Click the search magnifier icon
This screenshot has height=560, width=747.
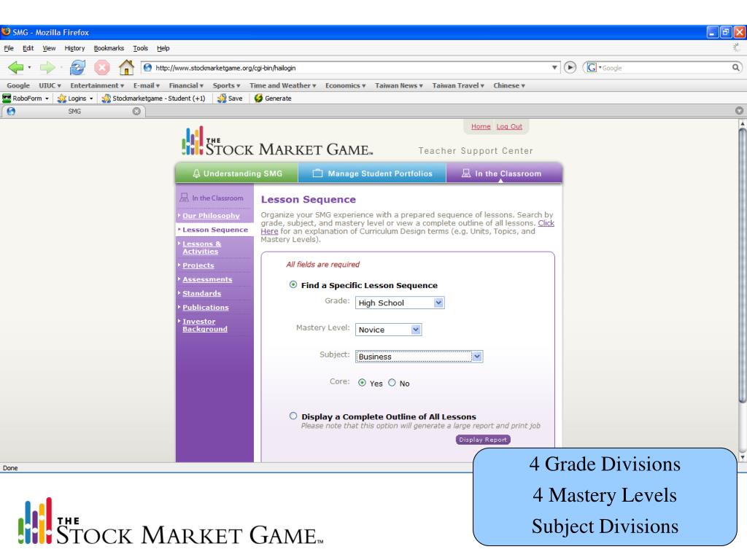click(x=736, y=68)
